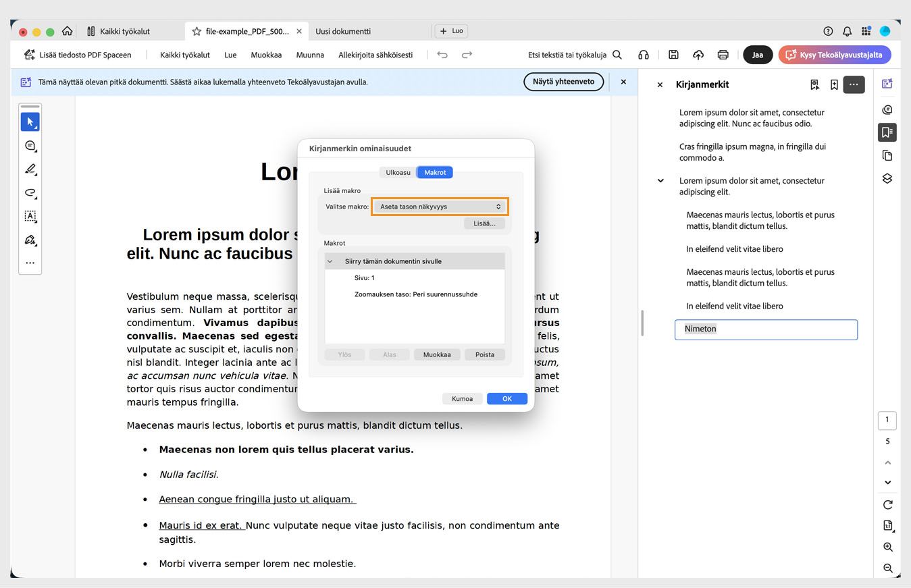Upload document to cloud
Image resolution: width=911 pixels, height=588 pixels.
[698, 55]
